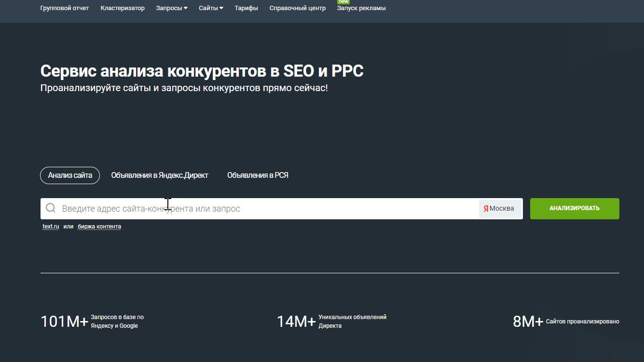Image resolution: width=644 pixels, height=362 pixels.
Task: Select the Анализ сайта tab
Action: pyautogui.click(x=70, y=175)
